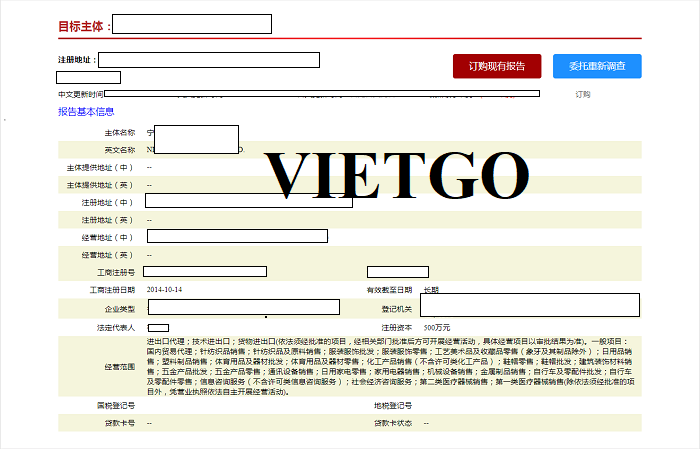Click the 贷款卡号 label
This screenshot has width=700, height=449.
(120, 423)
